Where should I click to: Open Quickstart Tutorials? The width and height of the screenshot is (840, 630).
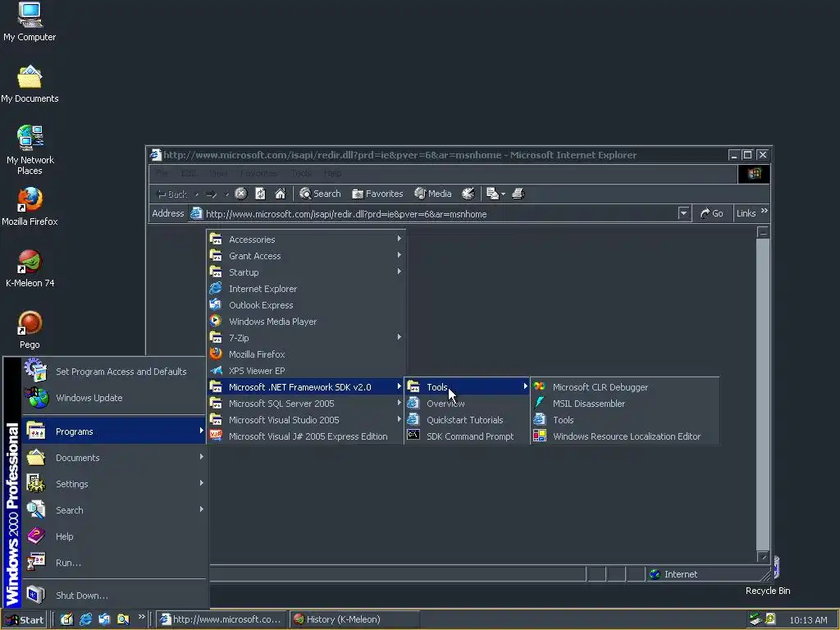(467, 420)
